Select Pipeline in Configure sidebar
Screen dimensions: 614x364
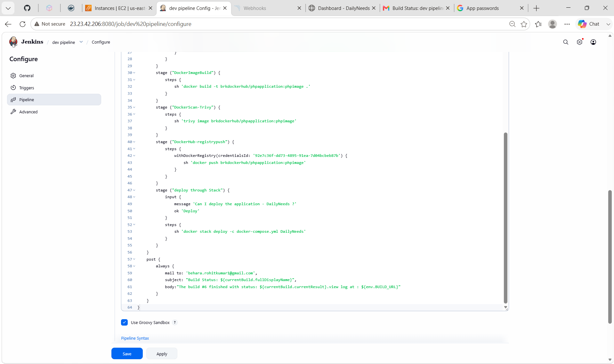54,100
